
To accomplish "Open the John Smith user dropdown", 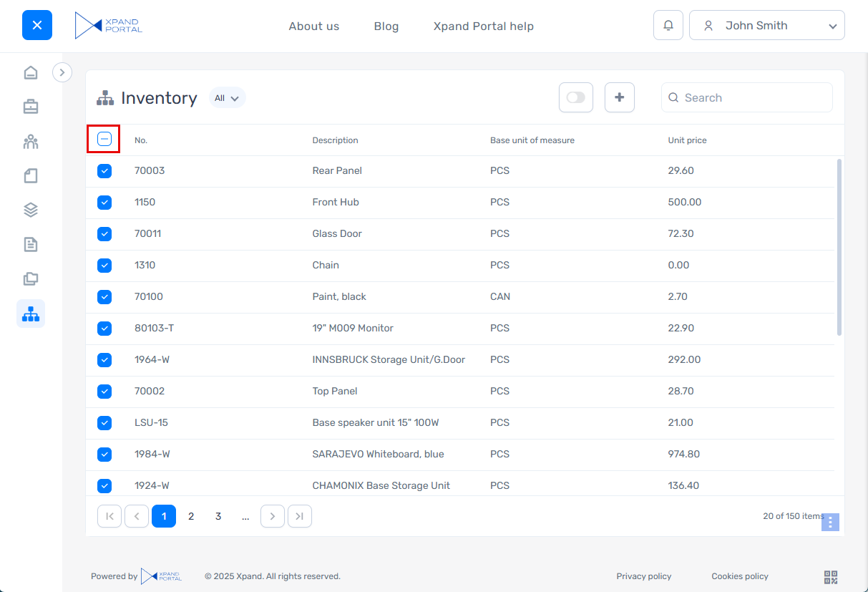I will coord(766,26).
